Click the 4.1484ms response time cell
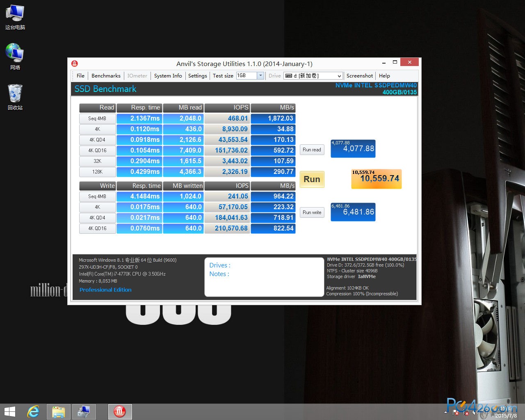 pos(139,196)
